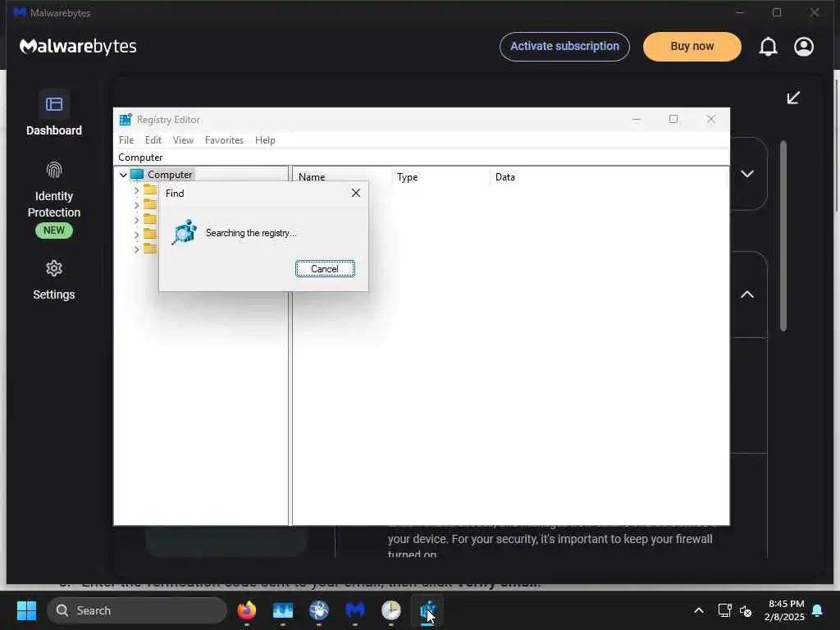
Task: Click the muted volume tray icon
Action: [x=746, y=610]
